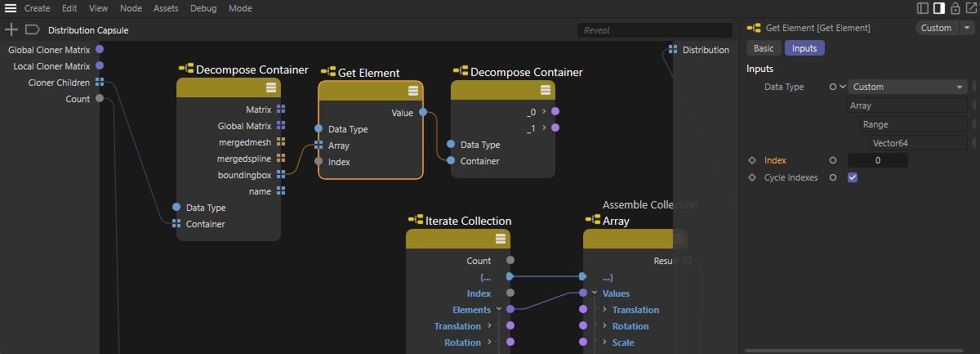Click the Inputs tab button

pyautogui.click(x=804, y=48)
